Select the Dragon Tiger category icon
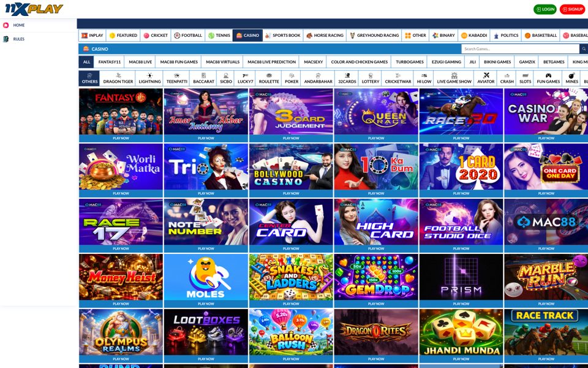Screen dimensions: 588x368 [x=118, y=78]
